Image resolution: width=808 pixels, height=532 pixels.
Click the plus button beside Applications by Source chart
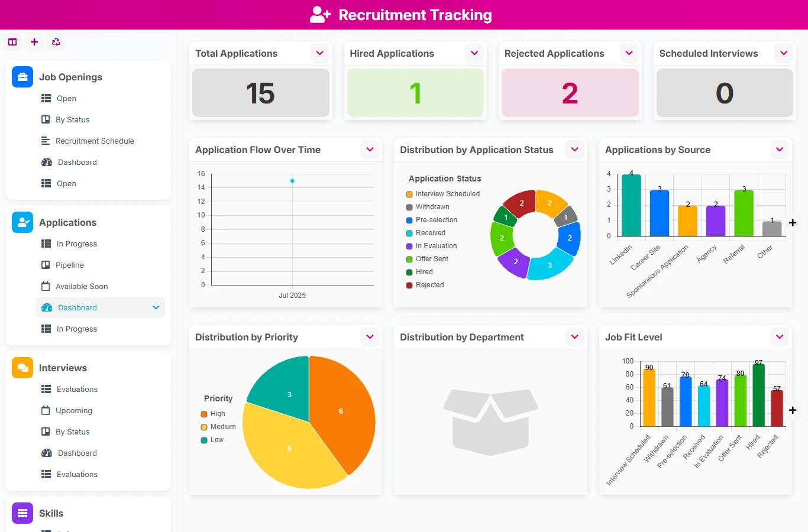(x=793, y=223)
